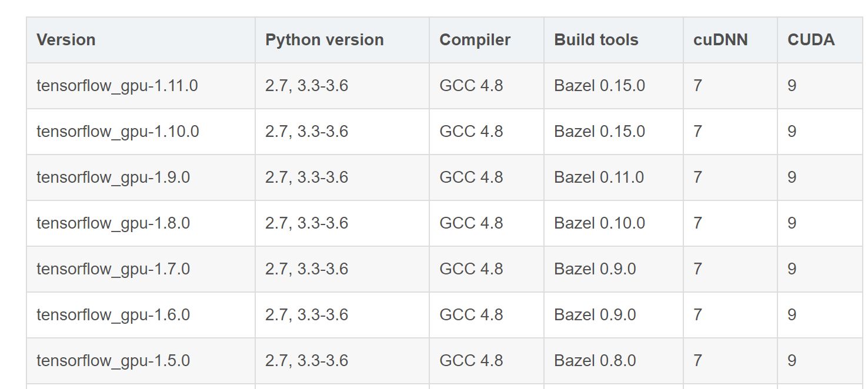Click the tensorflow_gpu-1.10.0 cell
868x389 pixels.
[141, 132]
